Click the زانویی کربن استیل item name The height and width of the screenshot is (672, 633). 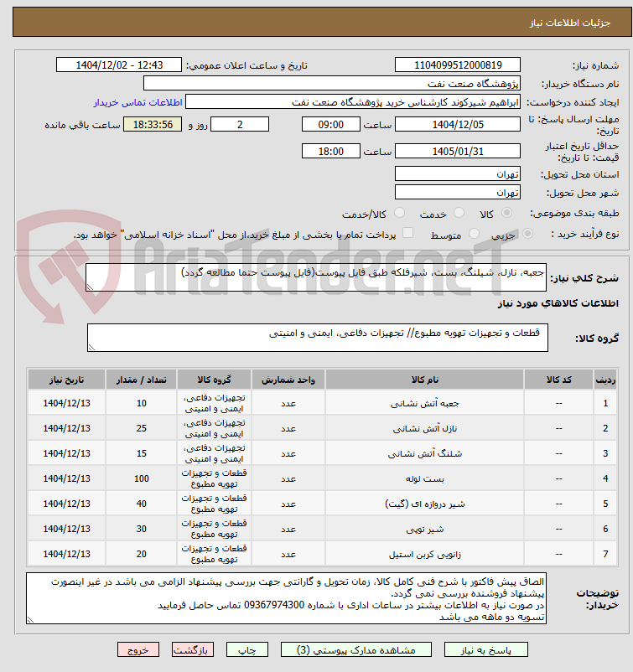pyautogui.click(x=424, y=554)
